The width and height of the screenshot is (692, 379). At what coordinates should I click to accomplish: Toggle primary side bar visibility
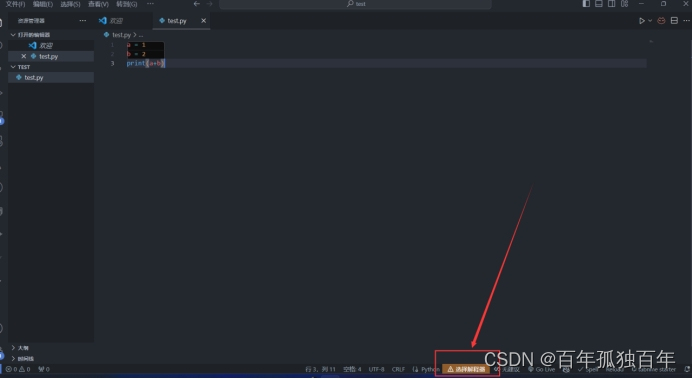coord(586,4)
